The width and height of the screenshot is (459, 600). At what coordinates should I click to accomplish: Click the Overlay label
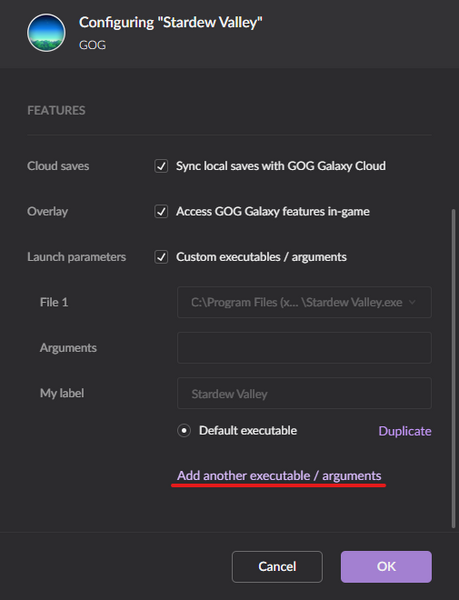tap(48, 212)
